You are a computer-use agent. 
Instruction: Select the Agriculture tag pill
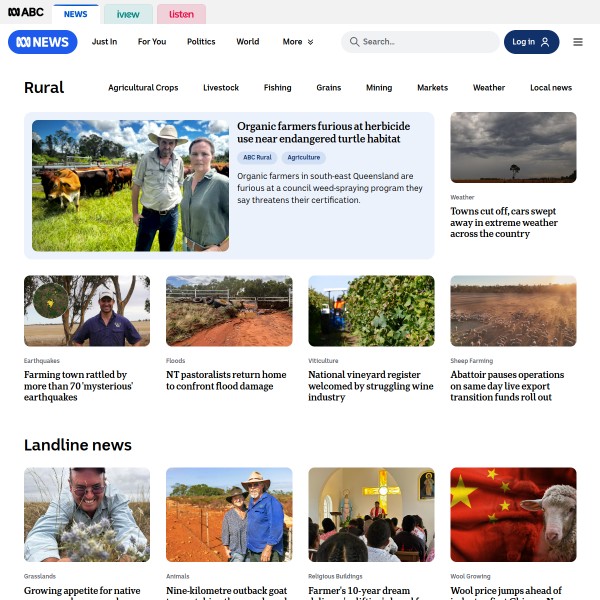(x=303, y=157)
